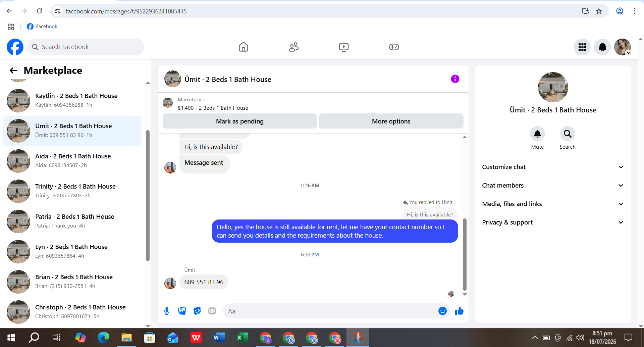
Task: Open Patria's 2 Beds 1 Bath conversation
Action: pos(72,221)
